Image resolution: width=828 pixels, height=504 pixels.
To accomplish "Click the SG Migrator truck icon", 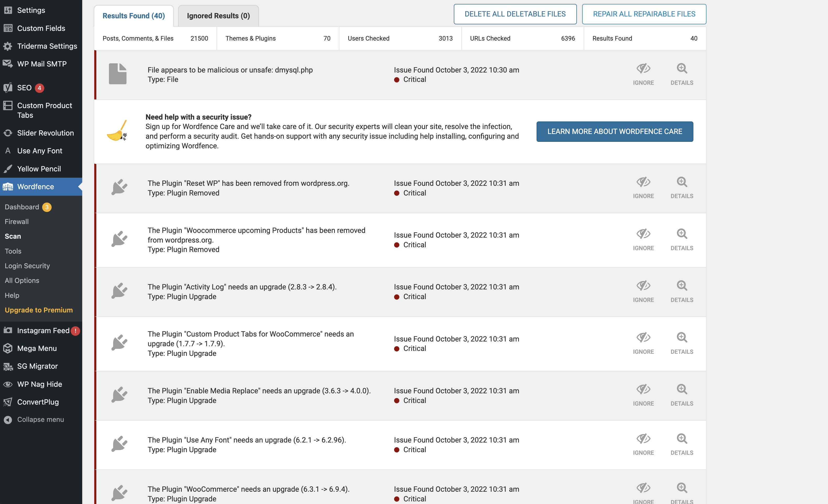I will [8, 366].
